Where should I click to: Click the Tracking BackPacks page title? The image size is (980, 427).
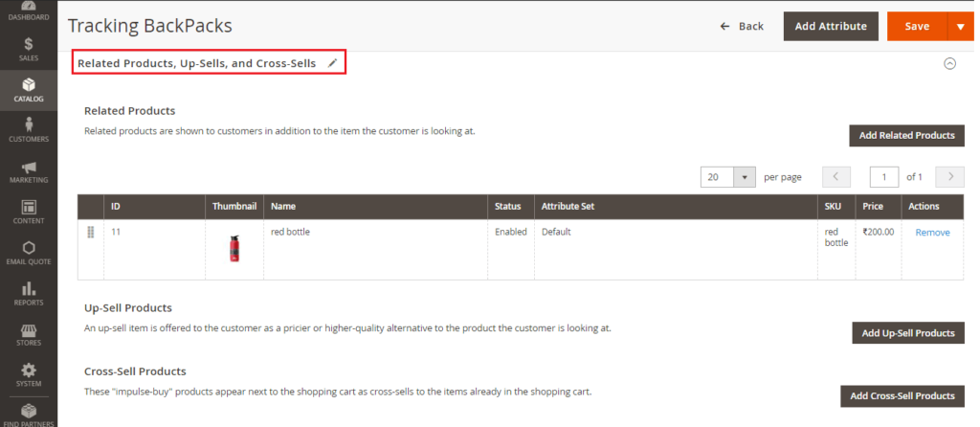[150, 26]
